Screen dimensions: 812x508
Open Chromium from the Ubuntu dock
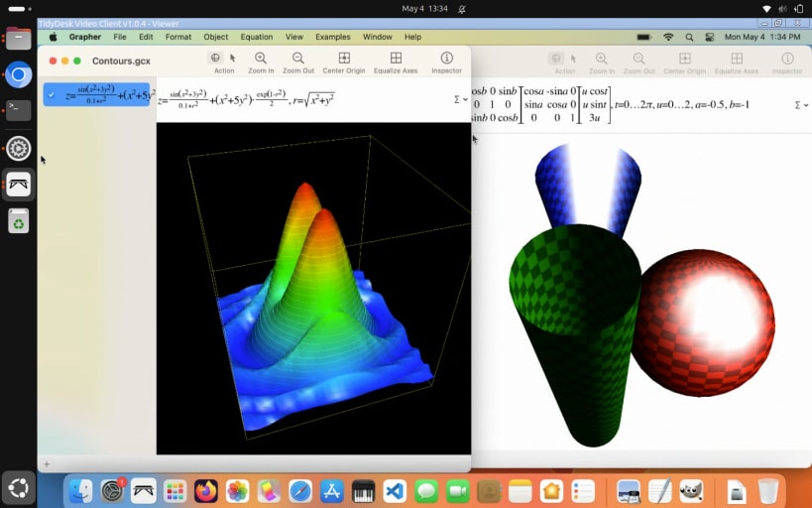click(x=19, y=74)
